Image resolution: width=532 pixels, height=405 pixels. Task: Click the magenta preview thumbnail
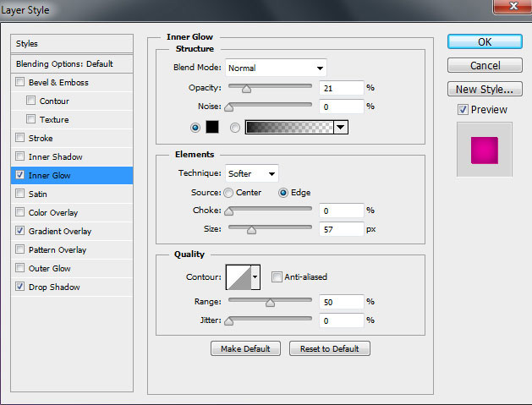point(484,150)
